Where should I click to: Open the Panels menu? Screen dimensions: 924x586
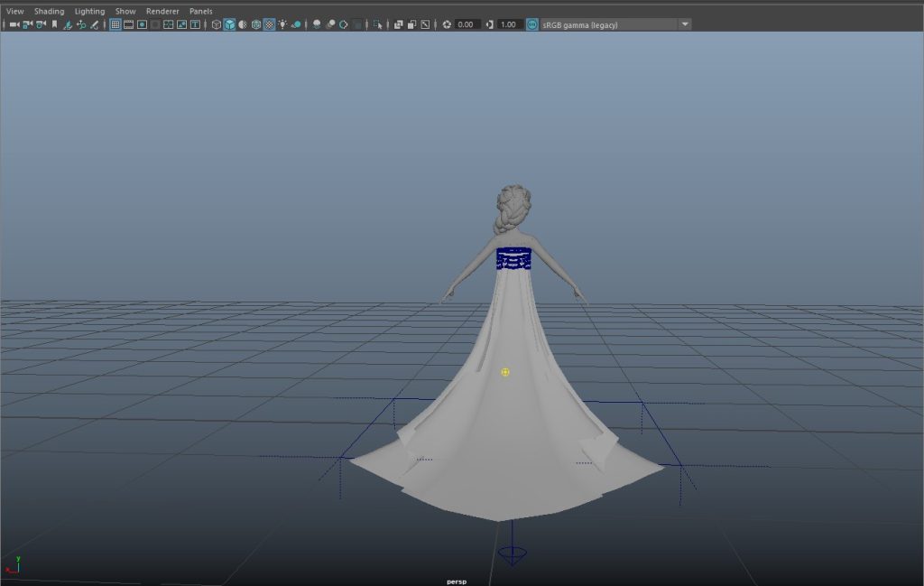coord(201,11)
